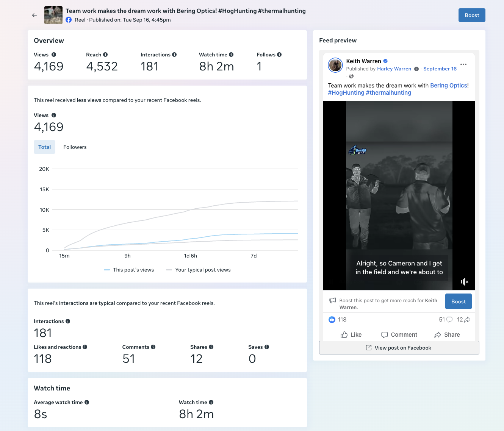Screen dimensions: 504x431
Task: Open View post on Facebook
Action: (x=399, y=348)
